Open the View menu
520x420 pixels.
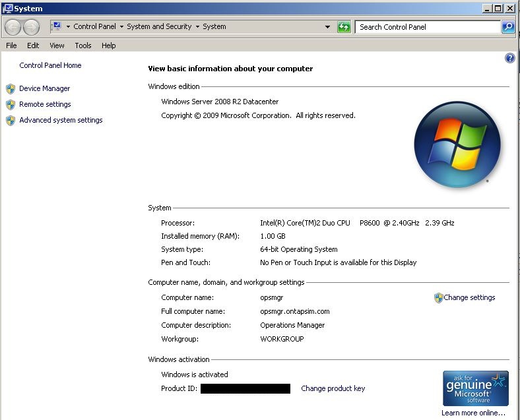[57, 45]
